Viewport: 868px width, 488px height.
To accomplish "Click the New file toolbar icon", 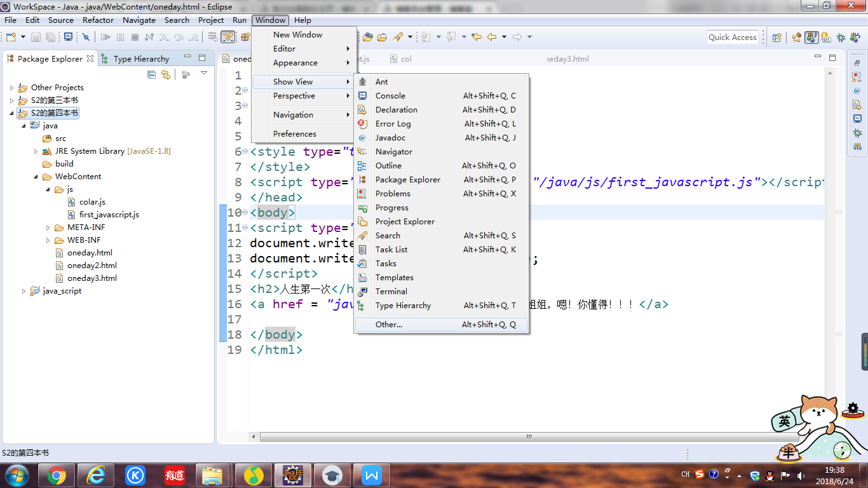I will [x=11, y=37].
